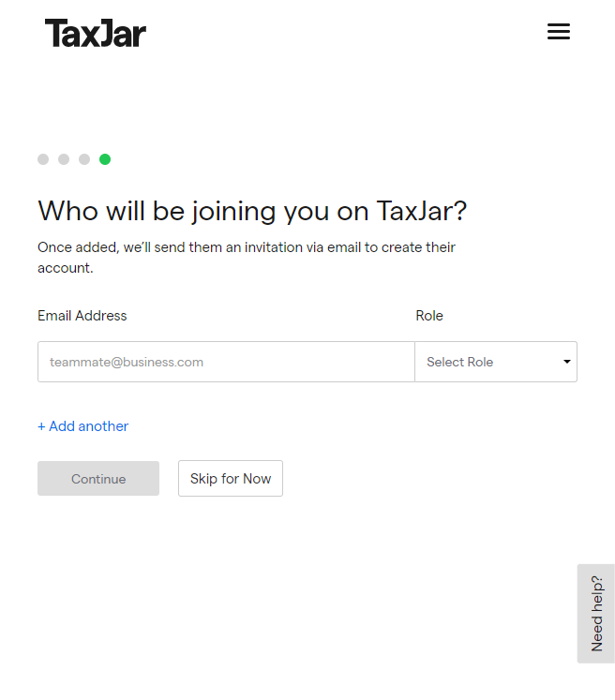Viewport: 615px width, 700px height.
Task: Click the 'Select Role' placeholder text
Action: pyautogui.click(x=460, y=362)
